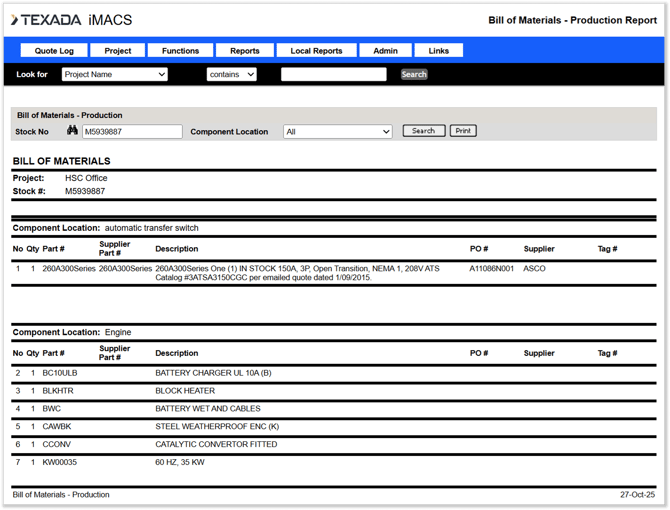Screen dimensions: 670x510
Task: Click the binoculars stock lookup icon
Action: (x=72, y=131)
